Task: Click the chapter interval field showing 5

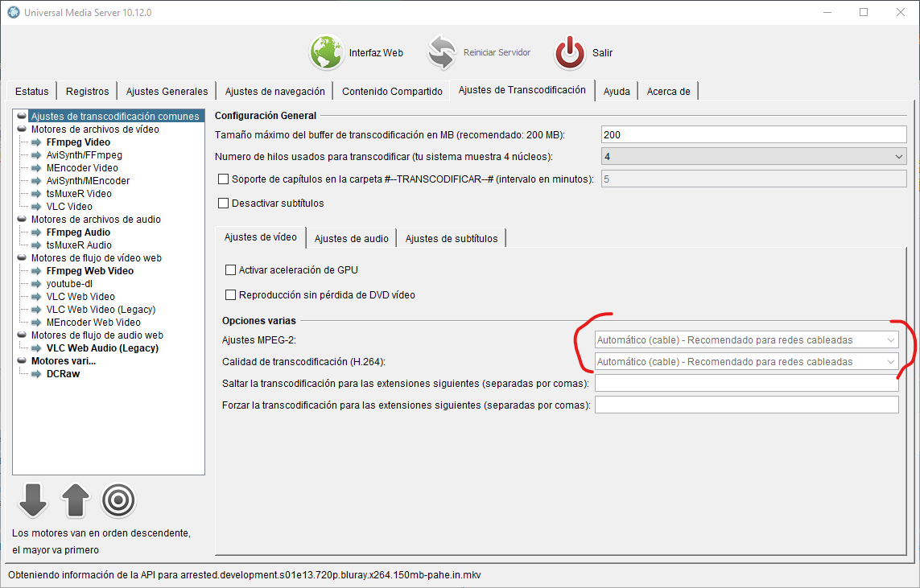Action: pos(754,179)
